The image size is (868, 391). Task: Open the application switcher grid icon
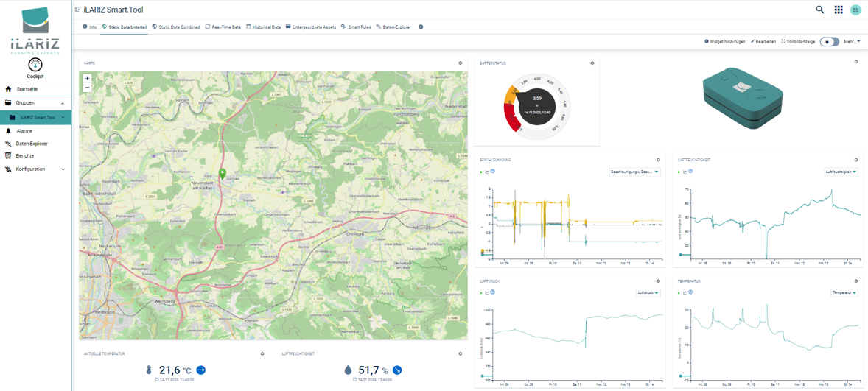point(839,10)
